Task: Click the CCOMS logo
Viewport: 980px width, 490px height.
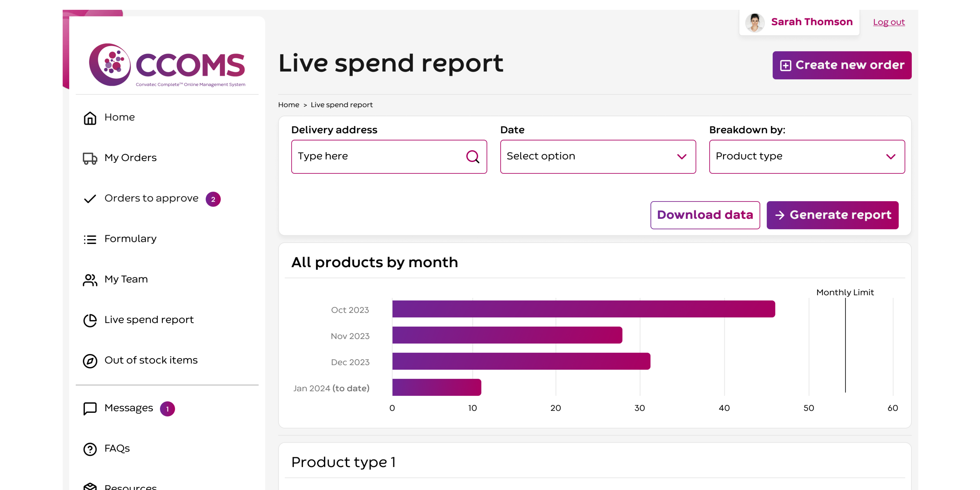Action: pos(167,65)
